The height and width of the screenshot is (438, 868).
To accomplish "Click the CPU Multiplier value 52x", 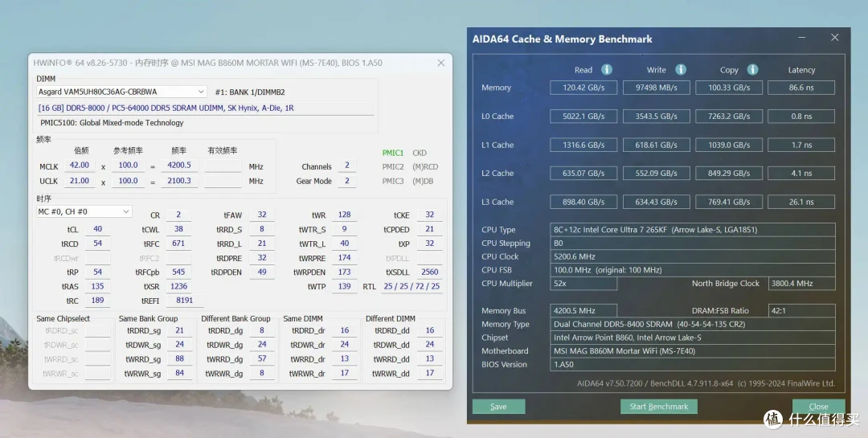I will 583,284.
